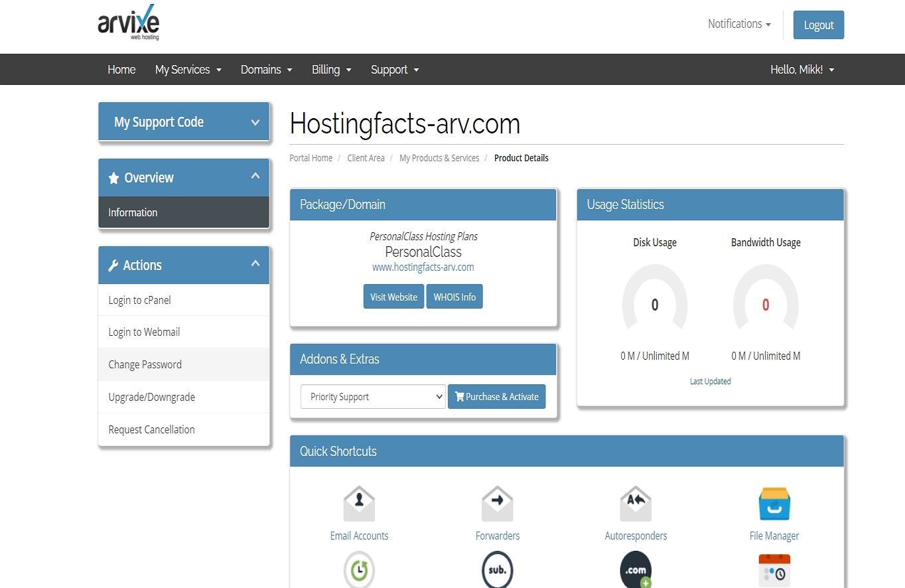Click the .com addon domains icon

pos(636,569)
